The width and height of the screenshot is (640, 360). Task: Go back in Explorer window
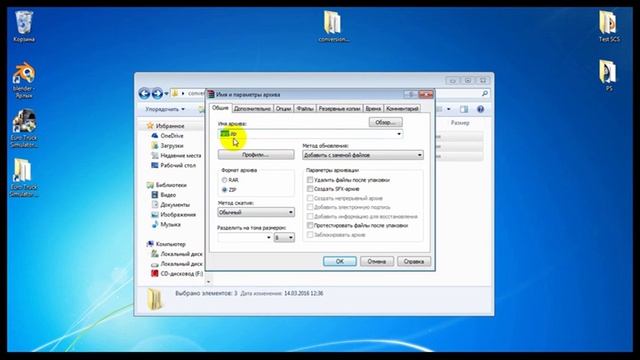coord(144,94)
